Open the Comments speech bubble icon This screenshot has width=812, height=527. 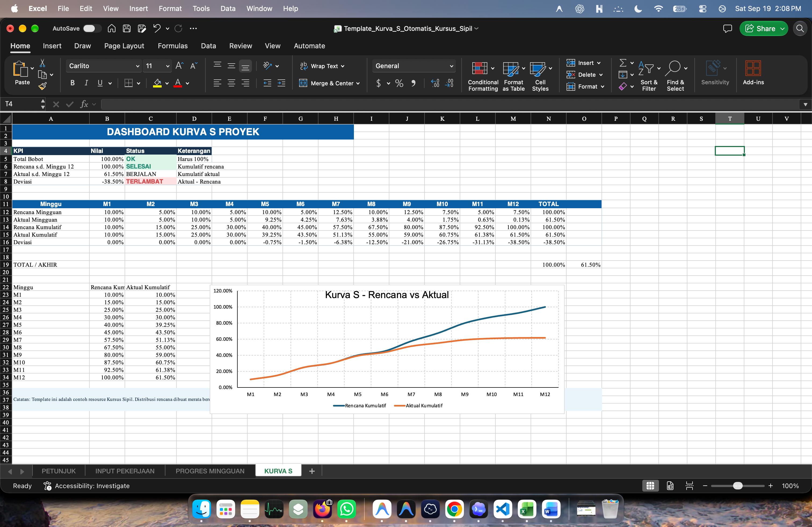(727, 29)
